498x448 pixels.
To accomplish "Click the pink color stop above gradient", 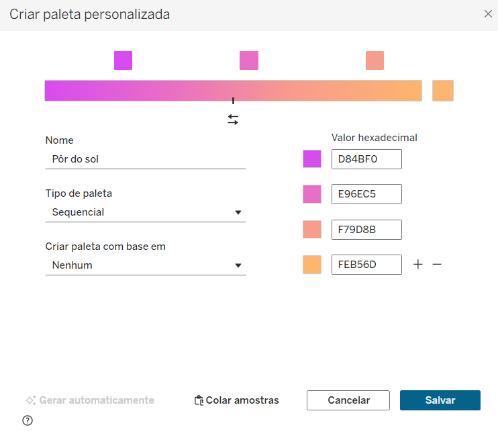I will (x=249, y=60).
